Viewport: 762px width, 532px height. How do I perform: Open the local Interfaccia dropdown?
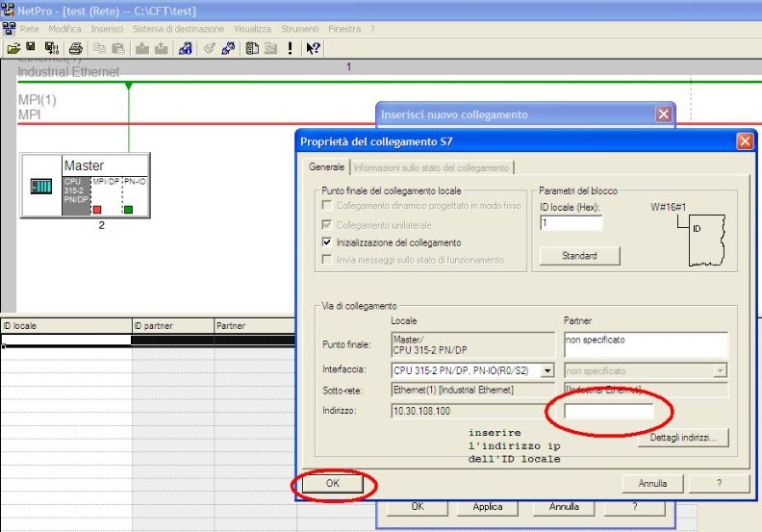(547, 370)
